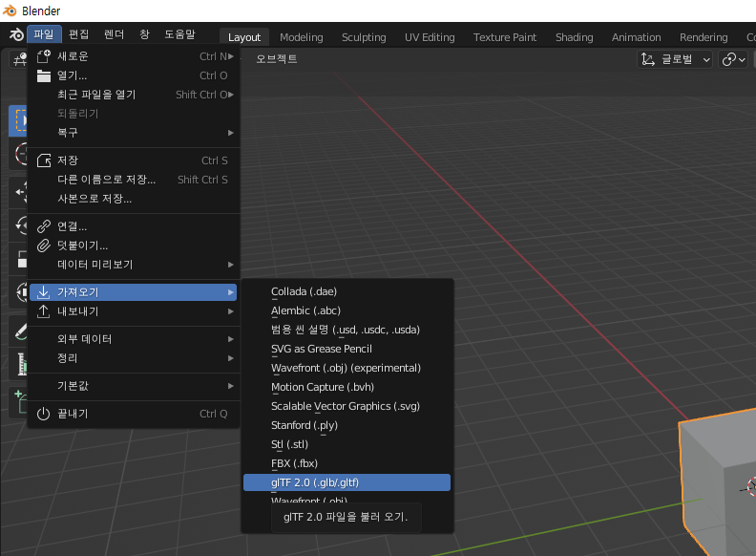Import Wavefront (.obj) (experimental)
This screenshot has width=756, height=556.
pyautogui.click(x=346, y=368)
